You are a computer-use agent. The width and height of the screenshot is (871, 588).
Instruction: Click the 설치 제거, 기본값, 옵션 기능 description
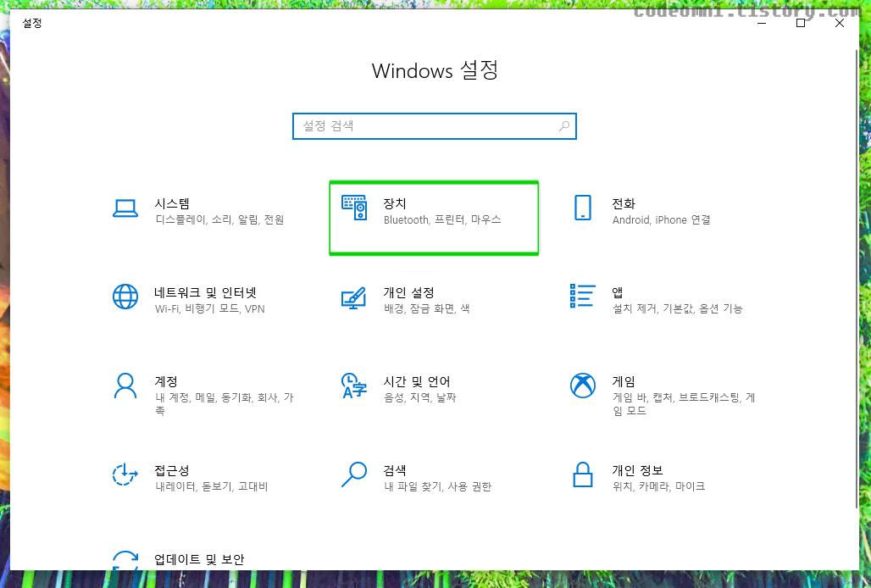677,308
